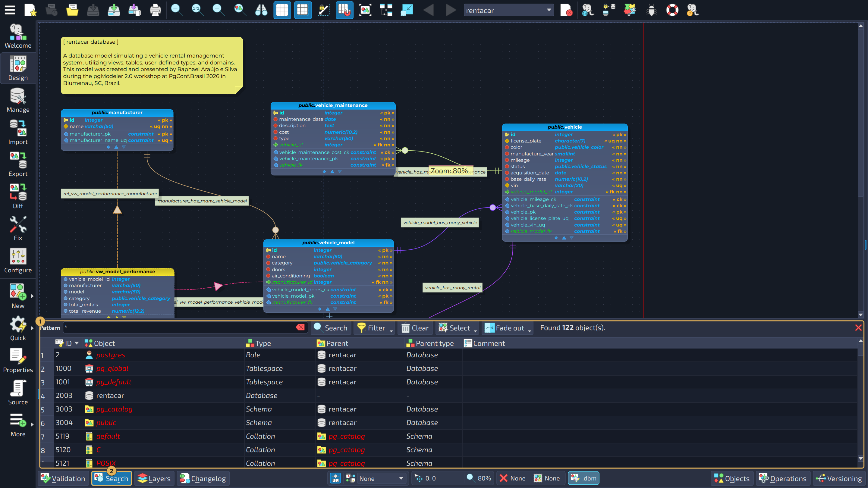Open the Versioning panel button

click(x=839, y=478)
